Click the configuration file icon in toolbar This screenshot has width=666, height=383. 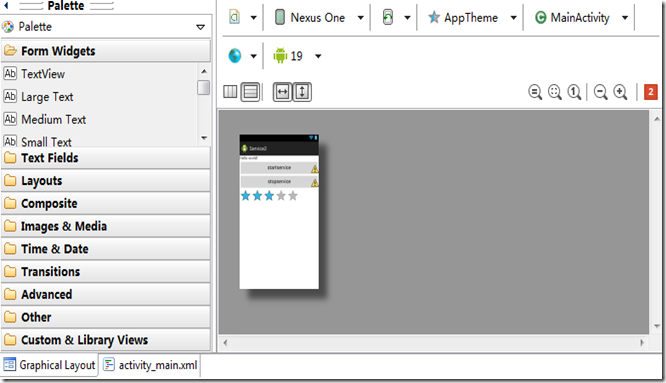(234, 17)
